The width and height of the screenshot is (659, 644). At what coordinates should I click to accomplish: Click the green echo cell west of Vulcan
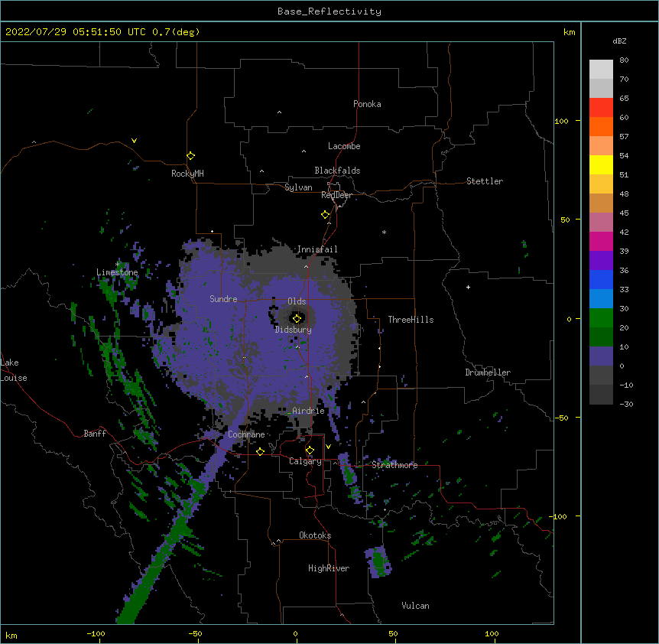click(x=379, y=561)
